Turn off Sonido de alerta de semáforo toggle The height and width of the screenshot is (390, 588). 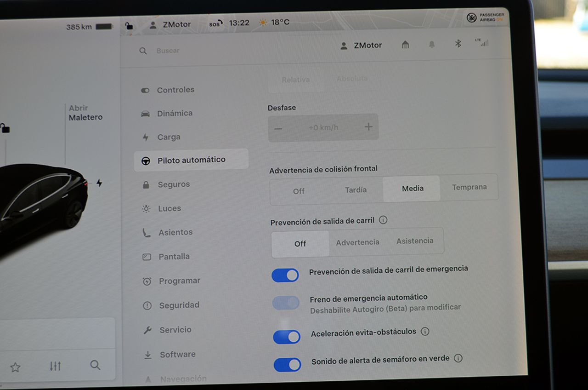[x=288, y=365]
